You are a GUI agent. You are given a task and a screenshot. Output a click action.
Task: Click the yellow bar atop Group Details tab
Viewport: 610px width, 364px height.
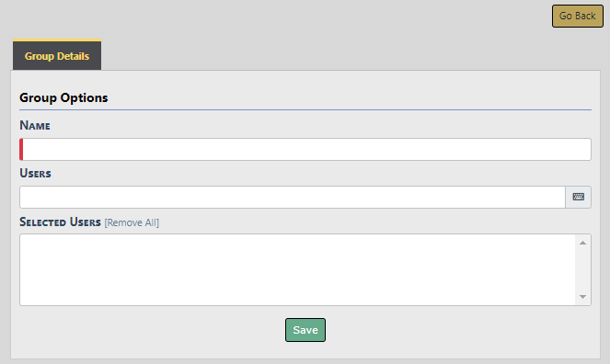point(57,40)
